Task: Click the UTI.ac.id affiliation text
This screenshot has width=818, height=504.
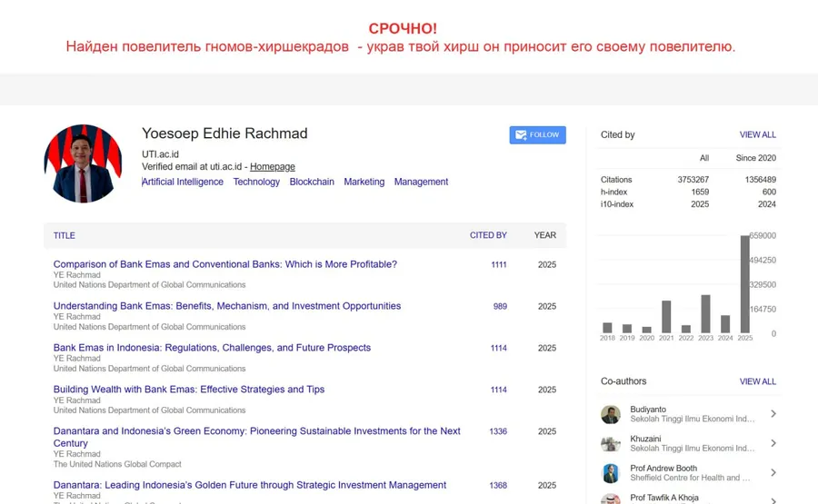Action: (x=160, y=154)
